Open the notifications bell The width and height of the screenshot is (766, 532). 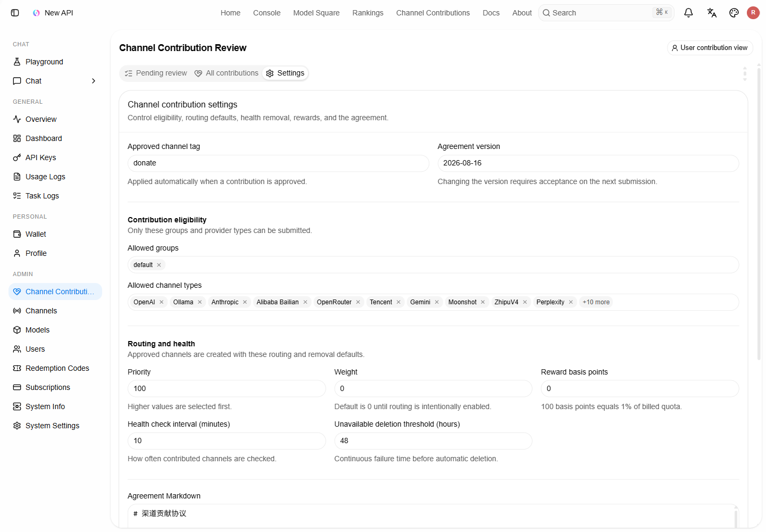point(688,13)
